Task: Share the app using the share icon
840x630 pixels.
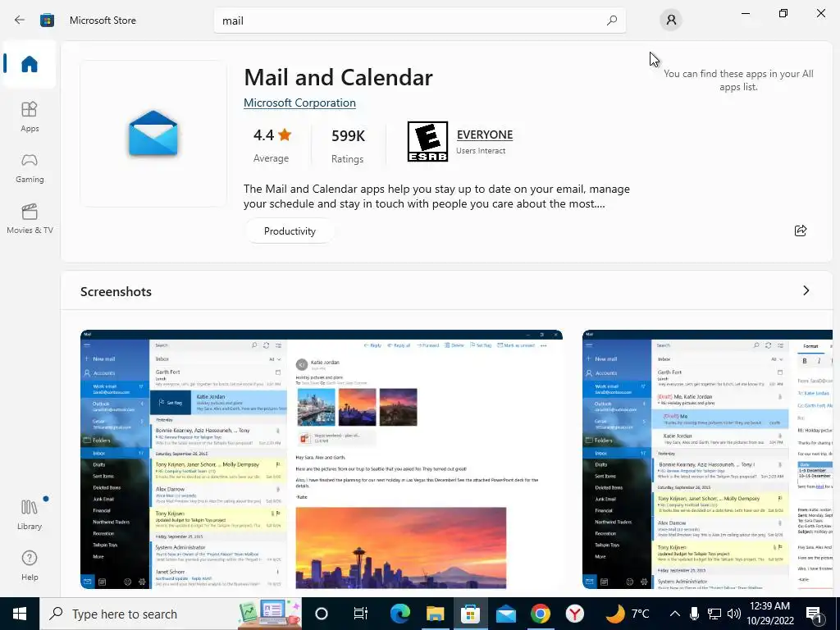Action: pos(801,231)
